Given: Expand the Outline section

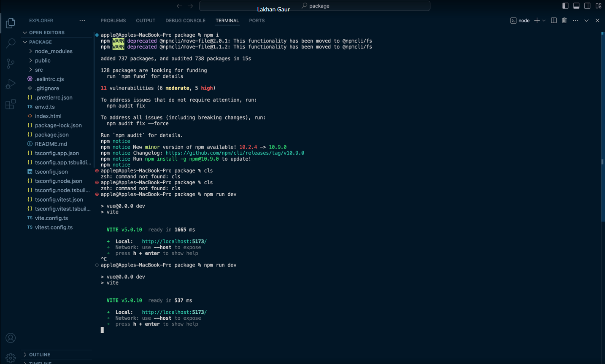Looking at the screenshot, I should click(x=40, y=355).
